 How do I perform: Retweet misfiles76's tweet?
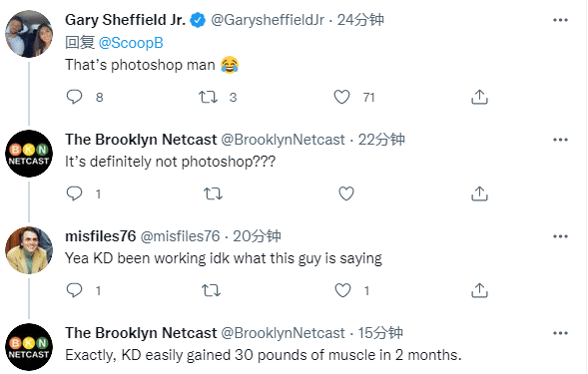pos(211,290)
